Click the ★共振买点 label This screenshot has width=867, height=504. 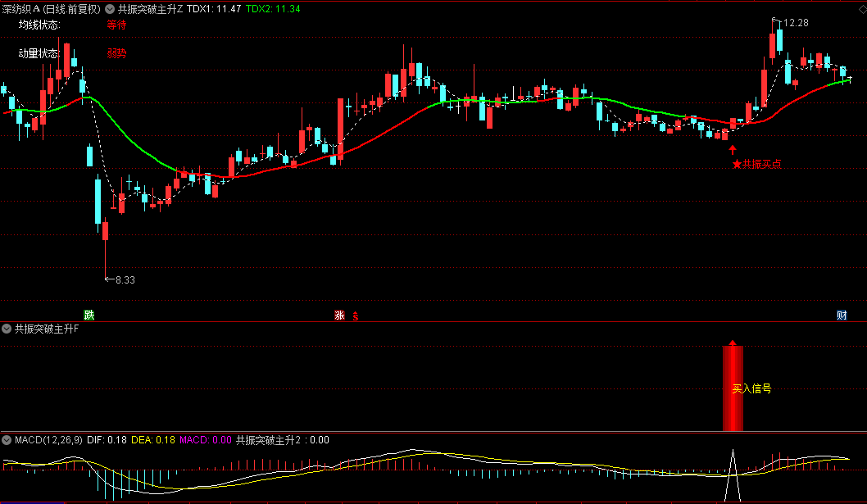756,164
